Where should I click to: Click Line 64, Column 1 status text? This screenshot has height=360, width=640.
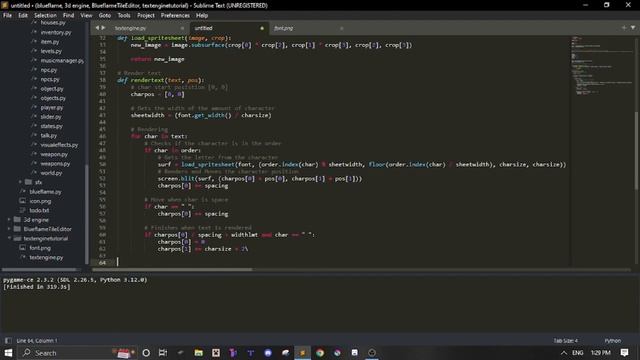pyautogui.click(x=37, y=340)
